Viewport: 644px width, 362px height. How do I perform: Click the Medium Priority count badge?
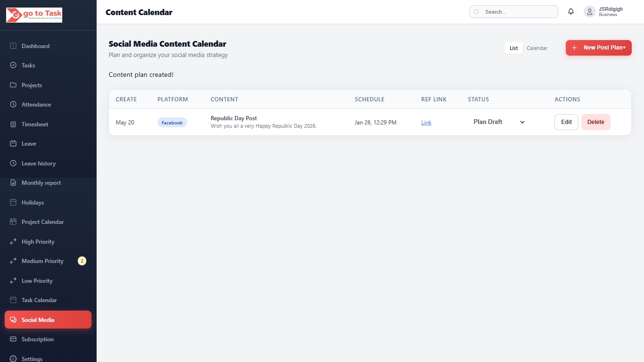(x=82, y=261)
